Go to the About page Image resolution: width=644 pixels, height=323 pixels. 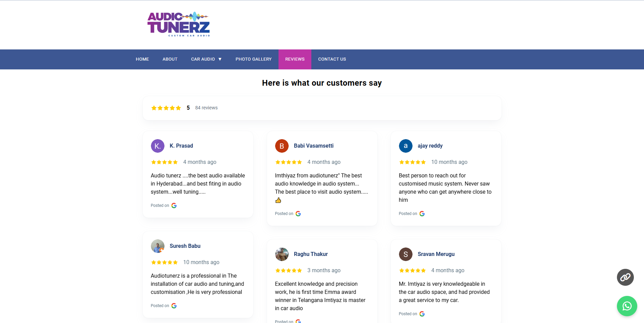pos(170,59)
